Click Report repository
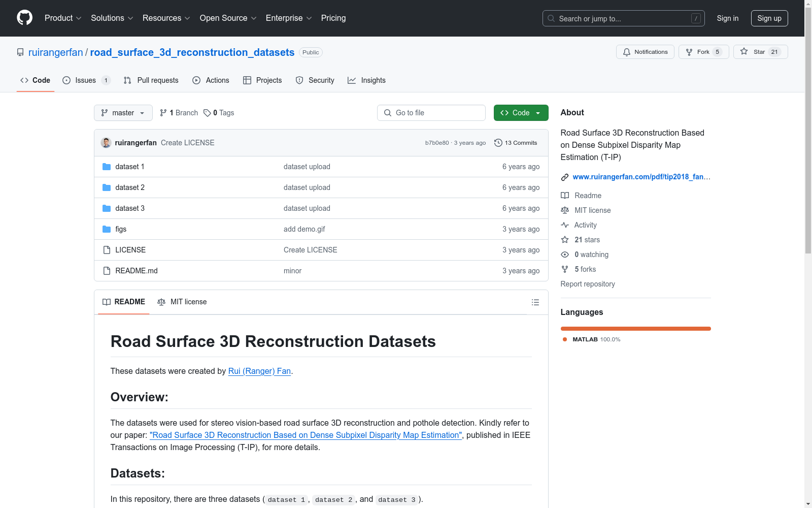Image resolution: width=812 pixels, height=508 pixels. pyautogui.click(x=588, y=284)
